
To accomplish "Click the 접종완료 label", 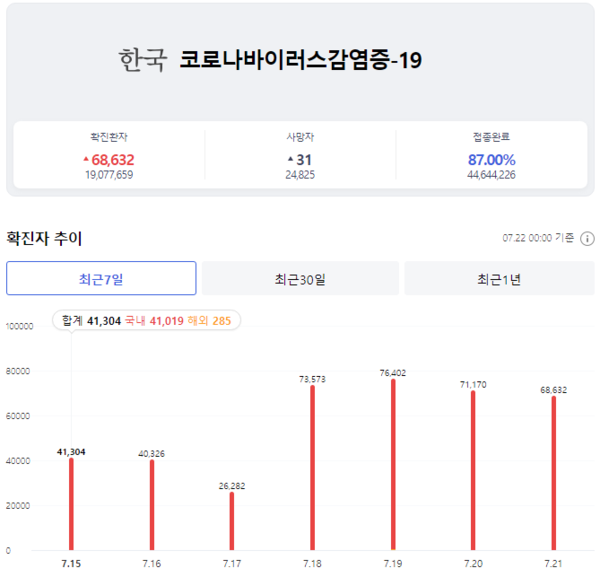I will coord(491,137).
